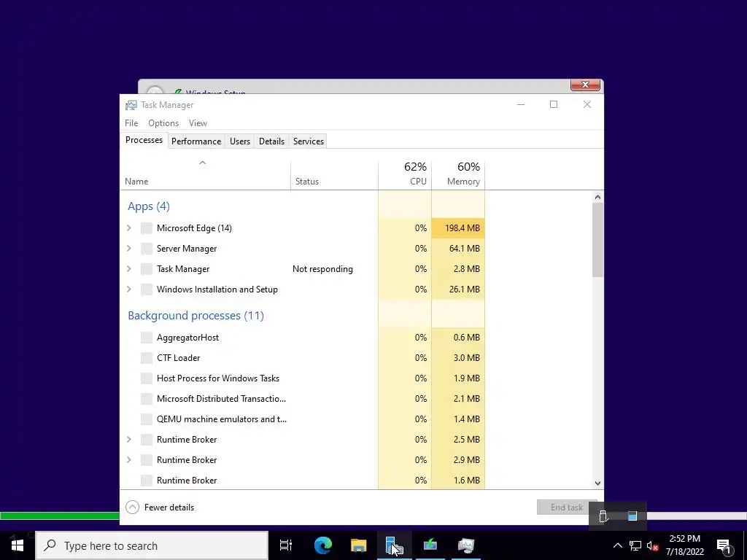The width and height of the screenshot is (747, 560).
Task: Click the Task Manager title bar icon
Action: pyautogui.click(x=131, y=105)
